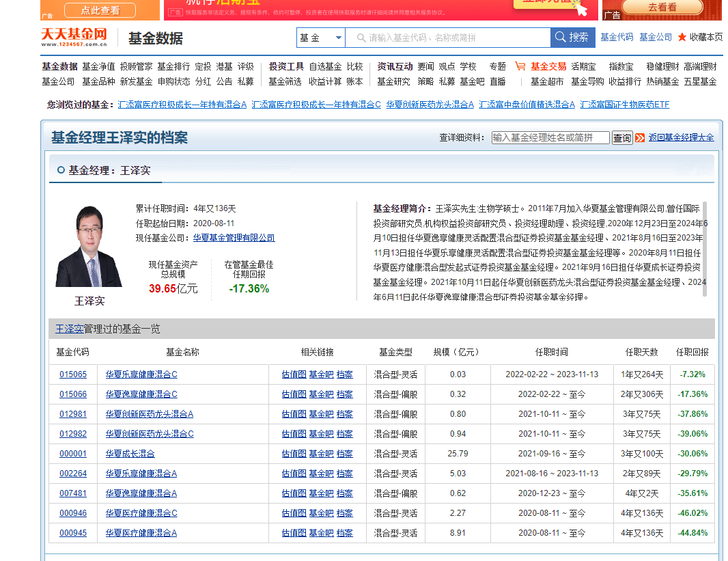
Task: Open the 返回基金经理大全 link
Action: [683, 137]
